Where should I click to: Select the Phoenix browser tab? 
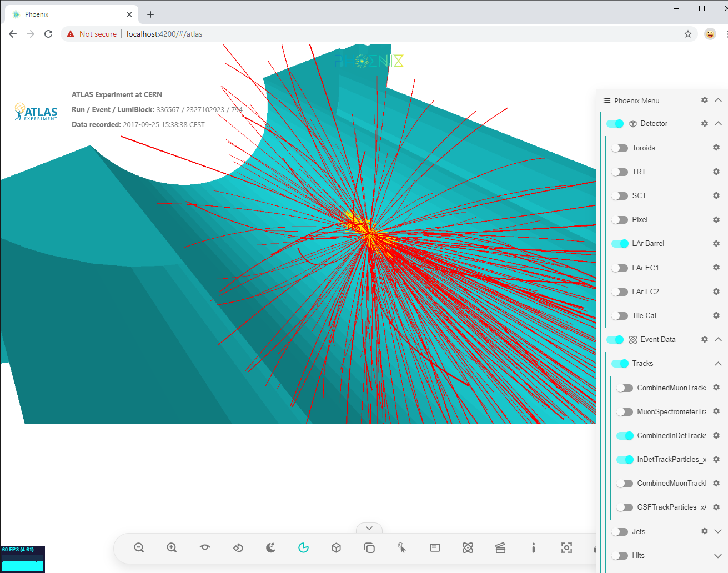71,14
